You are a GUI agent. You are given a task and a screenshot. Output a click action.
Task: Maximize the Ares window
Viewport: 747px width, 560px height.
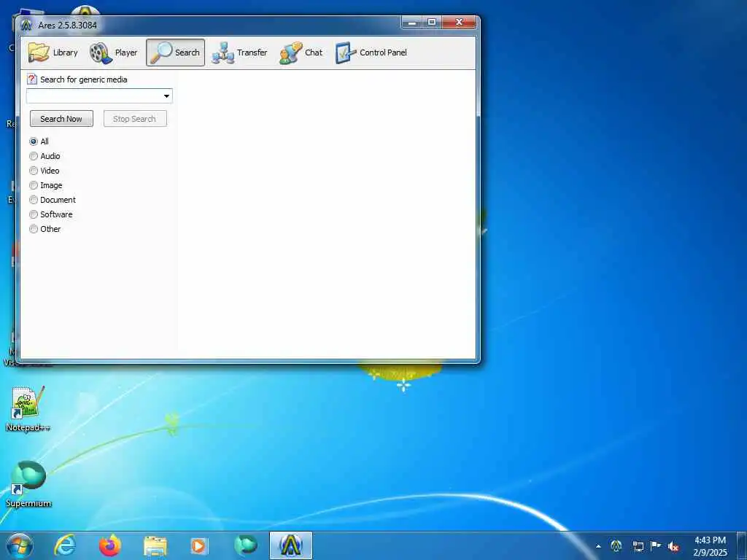(432, 22)
